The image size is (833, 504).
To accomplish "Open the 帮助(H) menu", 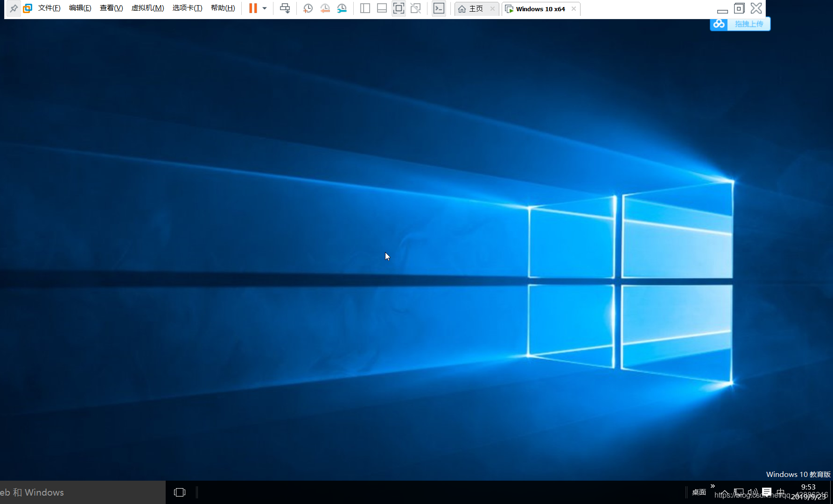I will [223, 8].
